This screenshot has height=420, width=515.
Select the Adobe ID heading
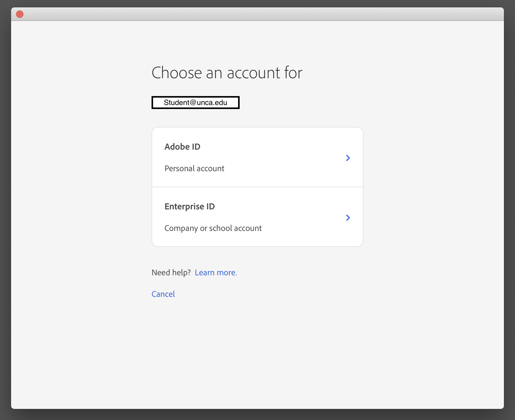coord(182,147)
